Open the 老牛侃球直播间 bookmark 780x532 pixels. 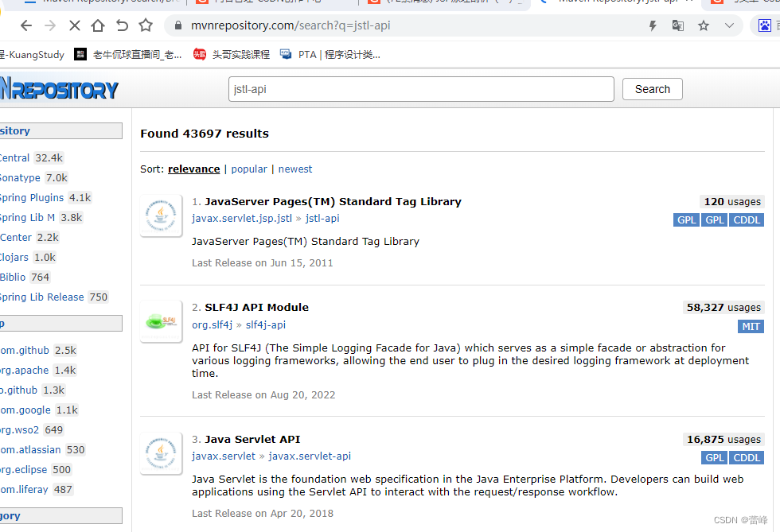pos(128,55)
